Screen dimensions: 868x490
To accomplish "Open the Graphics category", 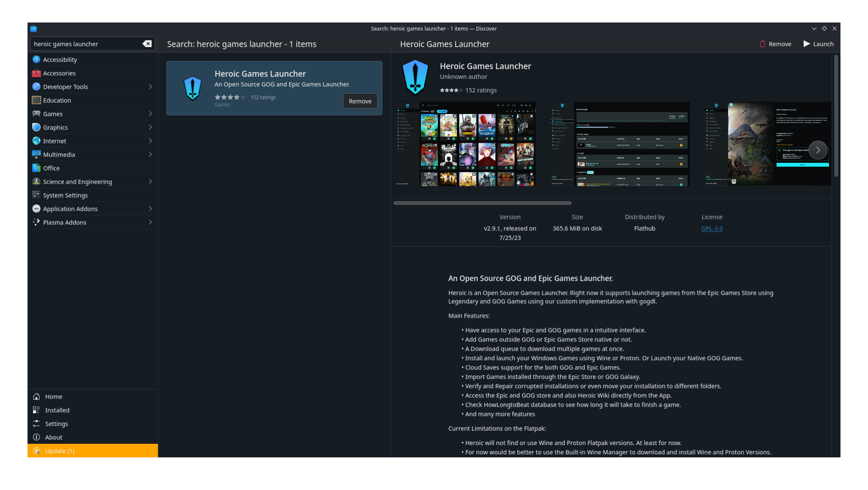I will [55, 127].
